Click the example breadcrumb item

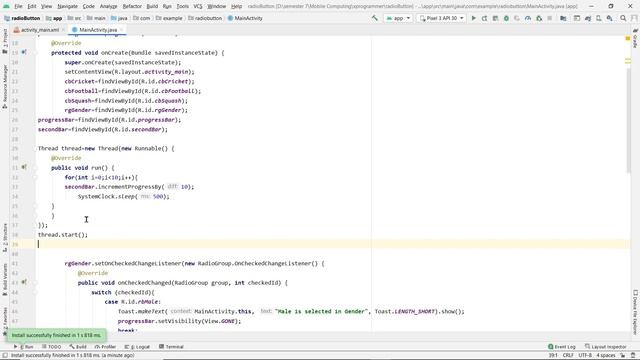coord(169,18)
